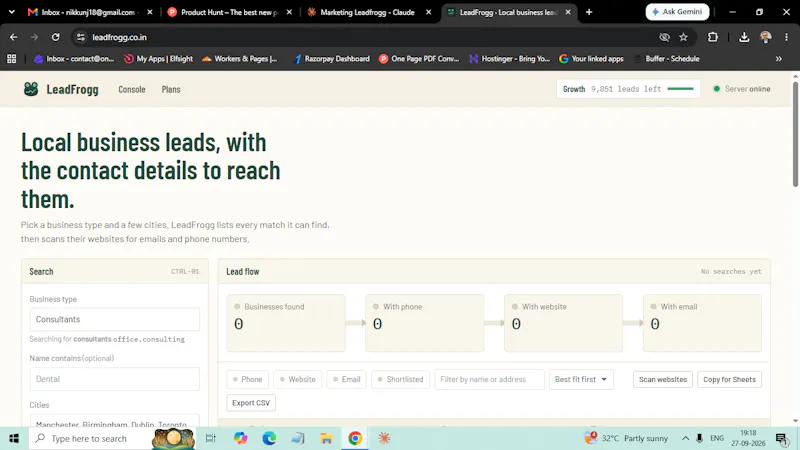Image resolution: width=800 pixels, height=450 pixels.
Task: Click Filter by name or address field
Action: click(489, 379)
